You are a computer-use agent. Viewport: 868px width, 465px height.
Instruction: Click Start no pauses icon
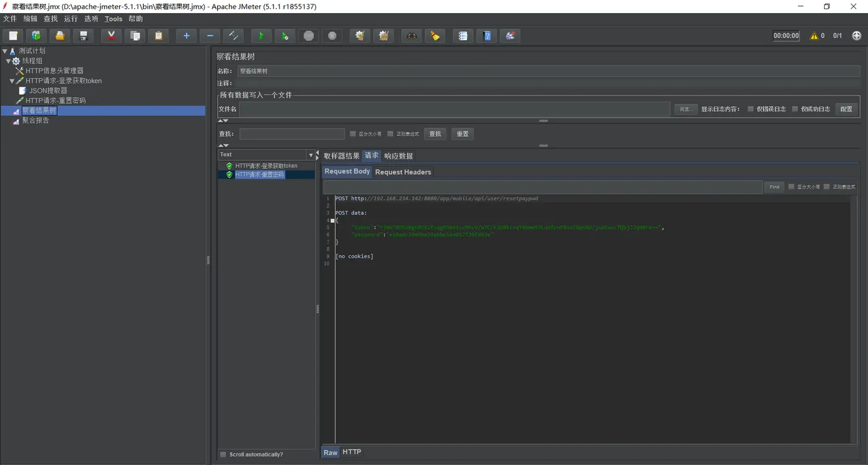pyautogui.click(x=285, y=35)
